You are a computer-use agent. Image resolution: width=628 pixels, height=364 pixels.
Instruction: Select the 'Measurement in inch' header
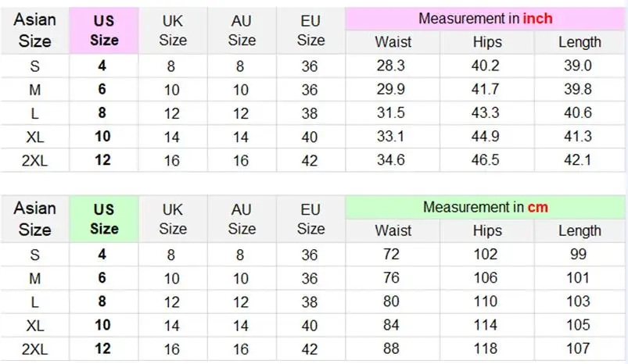pyautogui.click(x=485, y=19)
